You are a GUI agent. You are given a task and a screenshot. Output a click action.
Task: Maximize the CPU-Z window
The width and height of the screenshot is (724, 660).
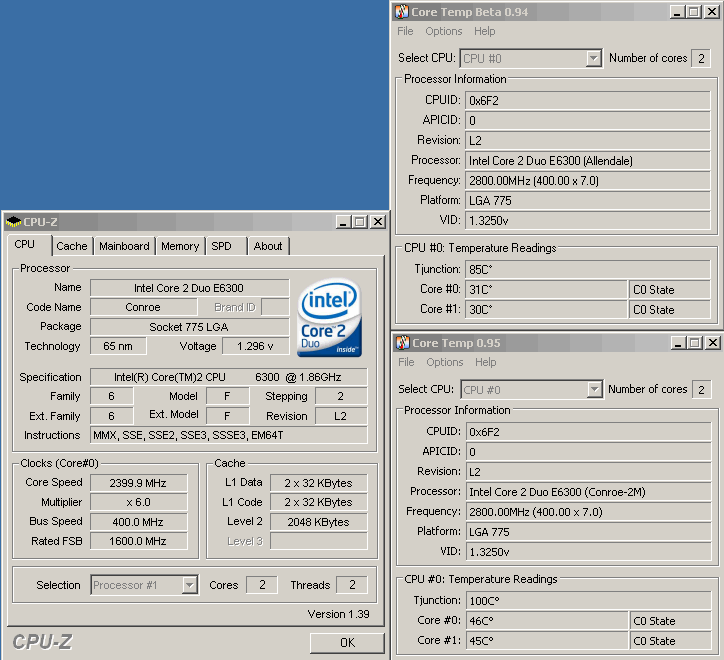tap(360, 222)
